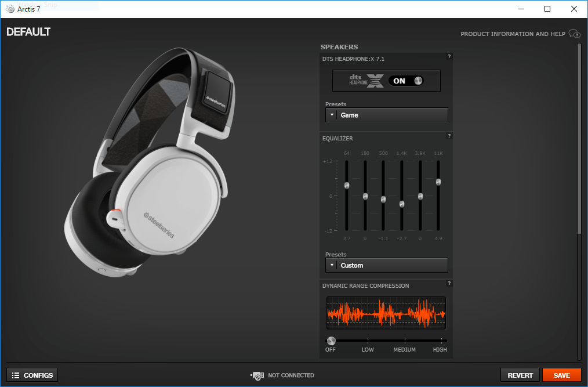This screenshot has width=588, height=387.
Task: Click the 4.9 value under 11K band
Action: tap(438, 238)
